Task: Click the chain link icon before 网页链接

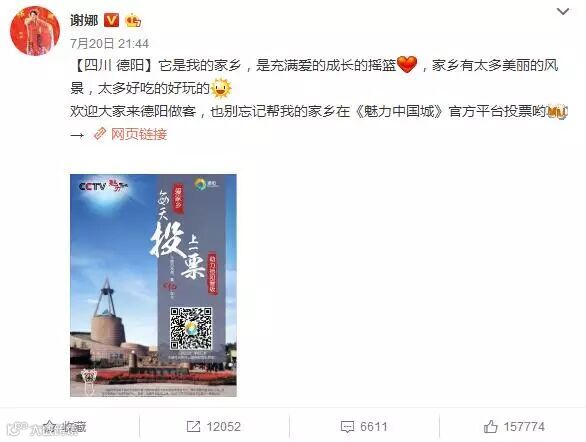Action: (100, 134)
